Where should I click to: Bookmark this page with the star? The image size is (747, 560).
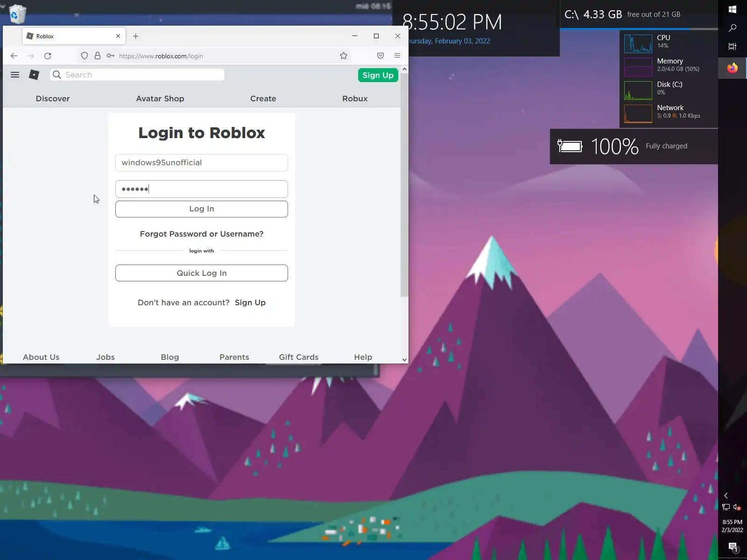point(344,56)
